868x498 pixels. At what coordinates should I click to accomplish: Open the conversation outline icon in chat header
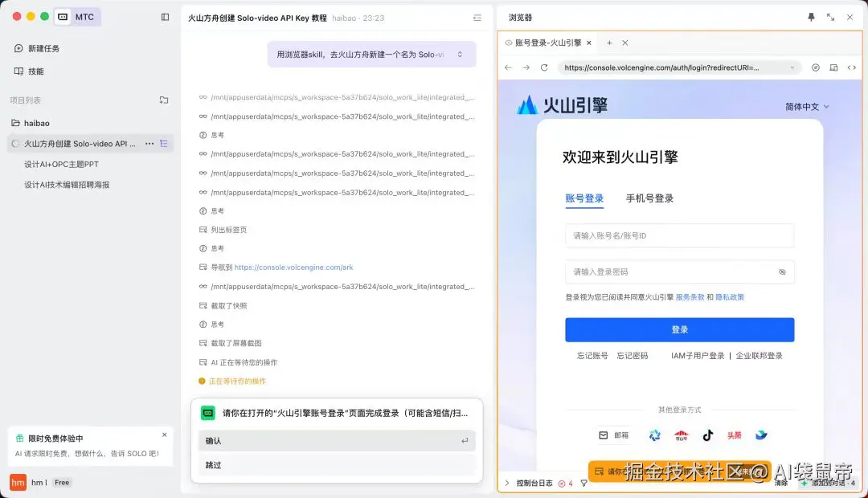[x=477, y=18]
